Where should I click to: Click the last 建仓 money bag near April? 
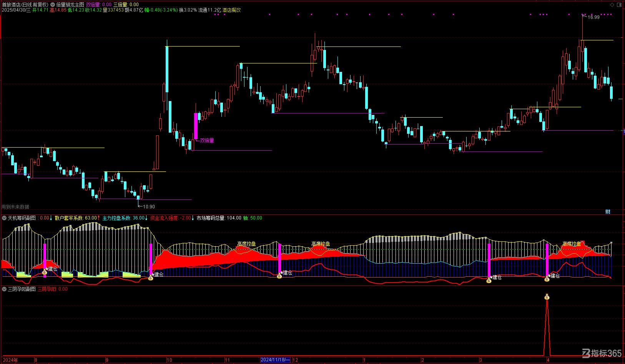click(x=547, y=279)
